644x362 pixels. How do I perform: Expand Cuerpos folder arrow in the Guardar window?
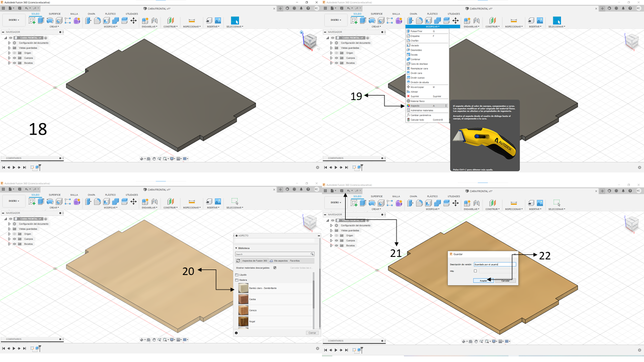(x=331, y=240)
